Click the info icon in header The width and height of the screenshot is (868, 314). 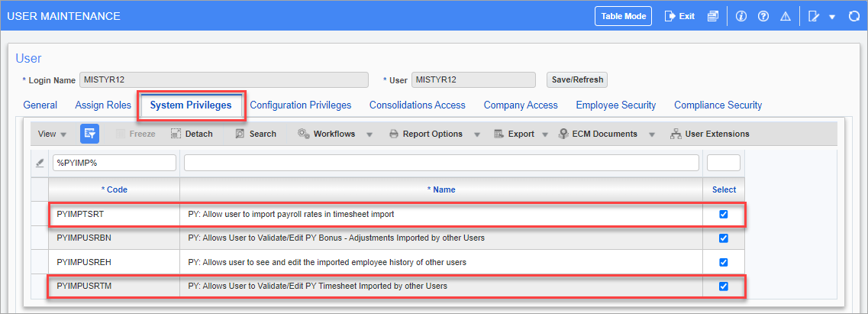point(741,16)
